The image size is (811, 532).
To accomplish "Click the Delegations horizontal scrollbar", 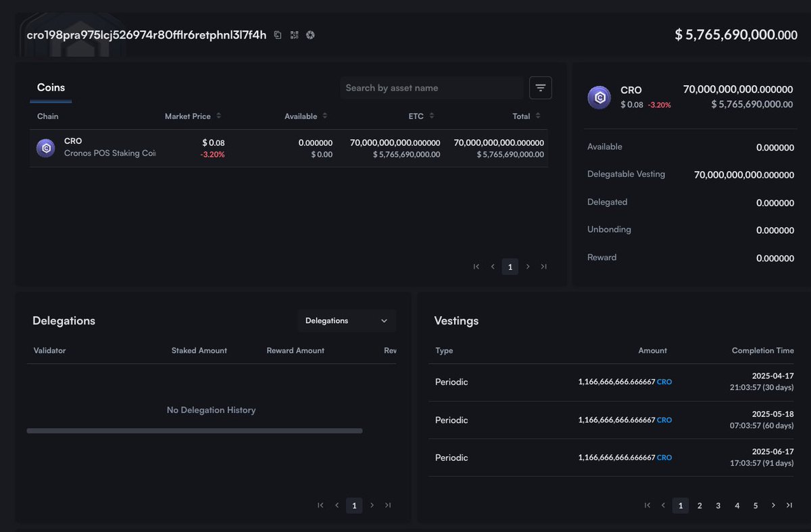I will coord(195,431).
